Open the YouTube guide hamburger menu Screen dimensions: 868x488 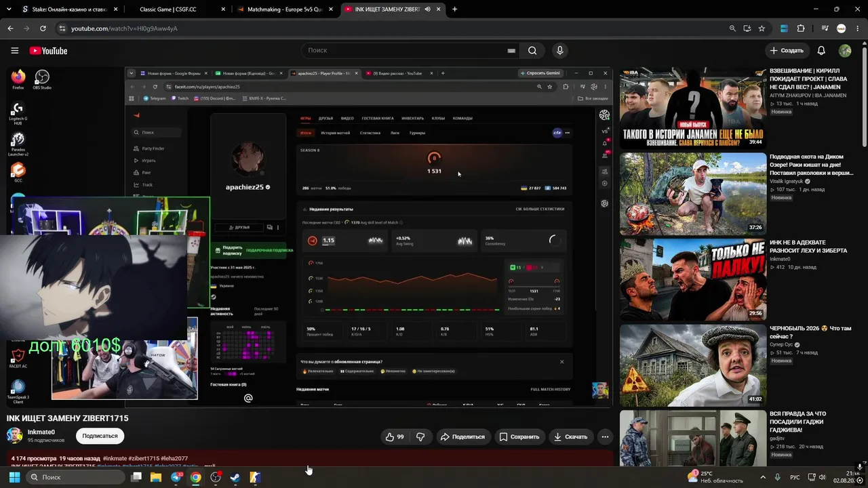coord(14,51)
